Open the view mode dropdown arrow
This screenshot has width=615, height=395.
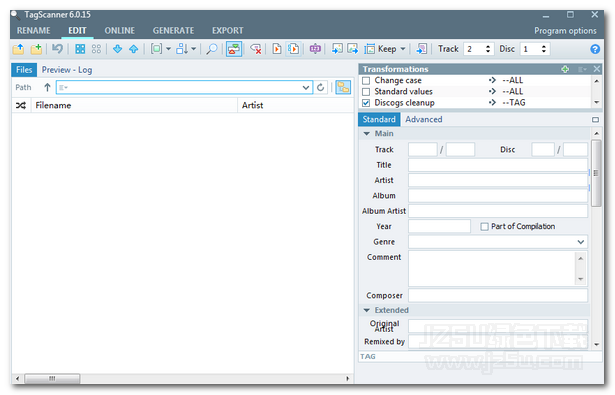[168, 49]
